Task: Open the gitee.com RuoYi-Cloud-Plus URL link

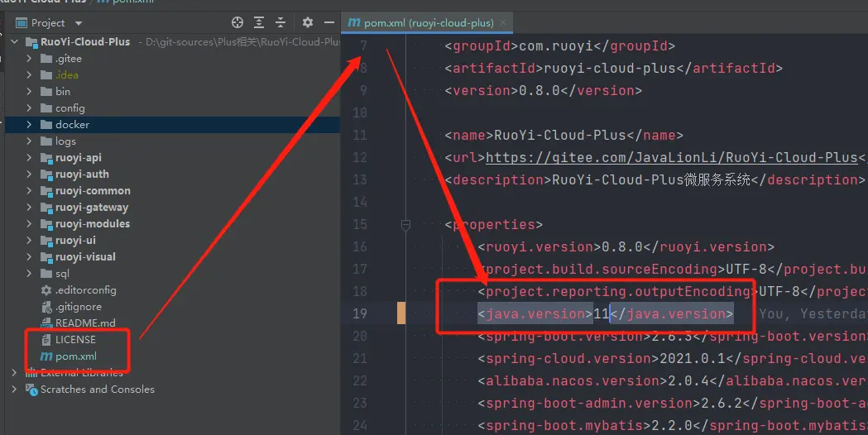Action: pos(672,158)
